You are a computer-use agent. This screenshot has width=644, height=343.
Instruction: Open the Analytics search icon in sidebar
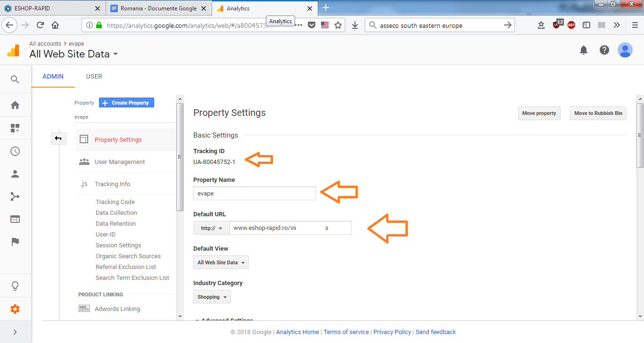(x=15, y=80)
